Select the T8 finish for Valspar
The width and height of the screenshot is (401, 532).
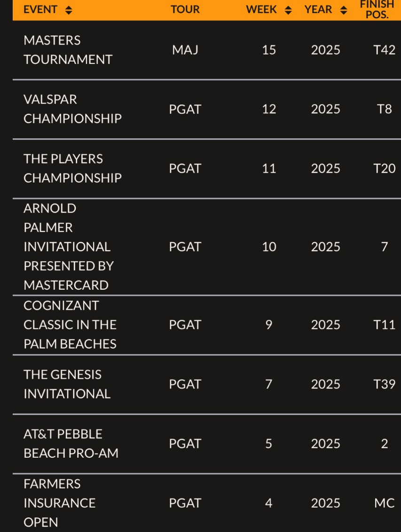coord(385,109)
